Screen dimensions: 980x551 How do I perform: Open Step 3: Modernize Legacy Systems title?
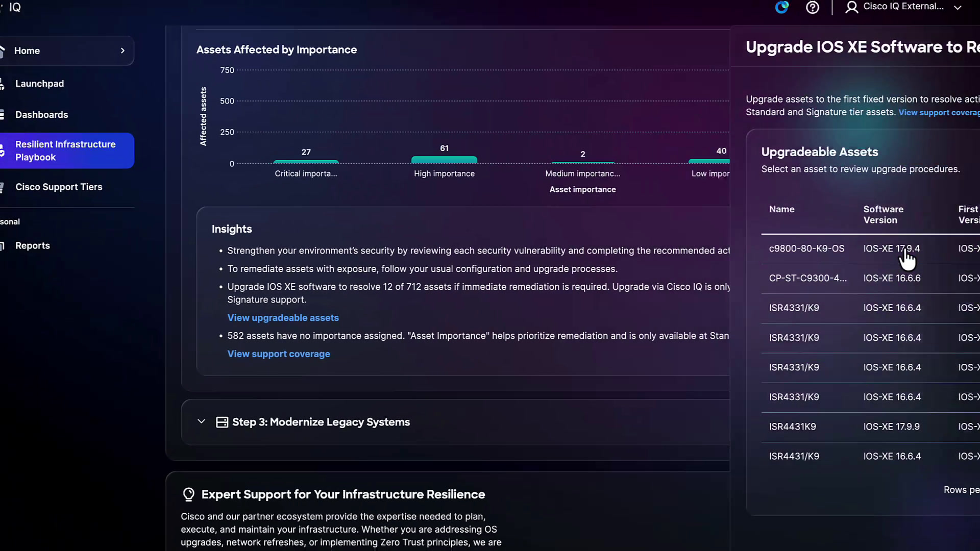321,422
